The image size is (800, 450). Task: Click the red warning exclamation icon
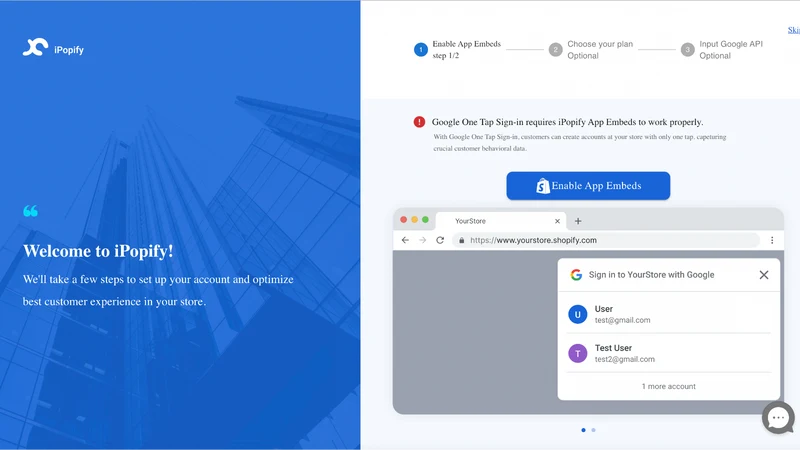[x=419, y=122]
